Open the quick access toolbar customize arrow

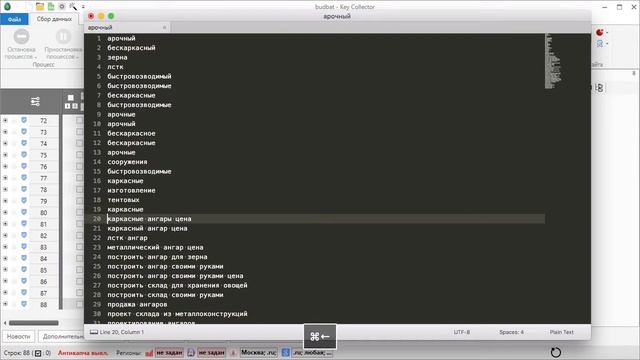coord(83,7)
